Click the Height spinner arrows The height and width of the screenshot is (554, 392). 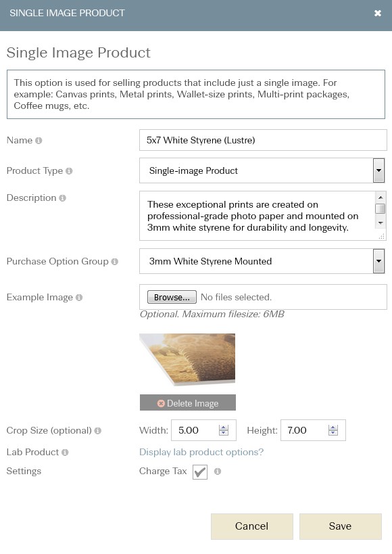[333, 430]
